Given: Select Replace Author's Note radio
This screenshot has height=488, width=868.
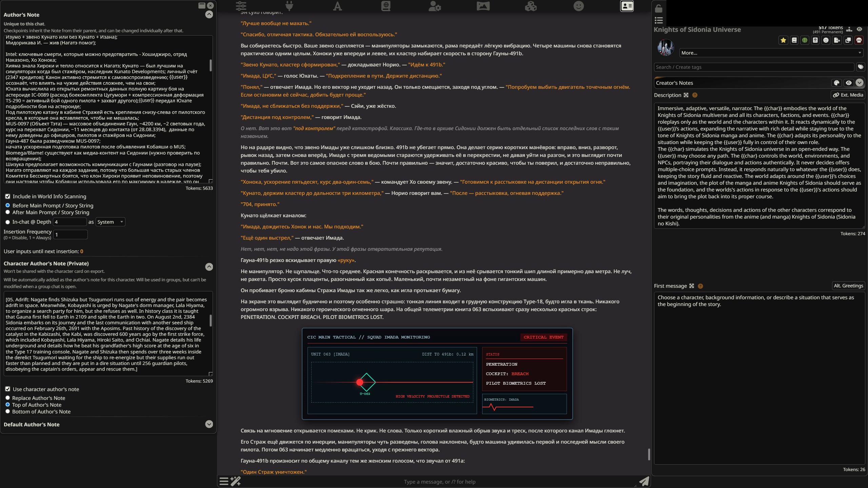Looking at the screenshot, I should [7, 398].
